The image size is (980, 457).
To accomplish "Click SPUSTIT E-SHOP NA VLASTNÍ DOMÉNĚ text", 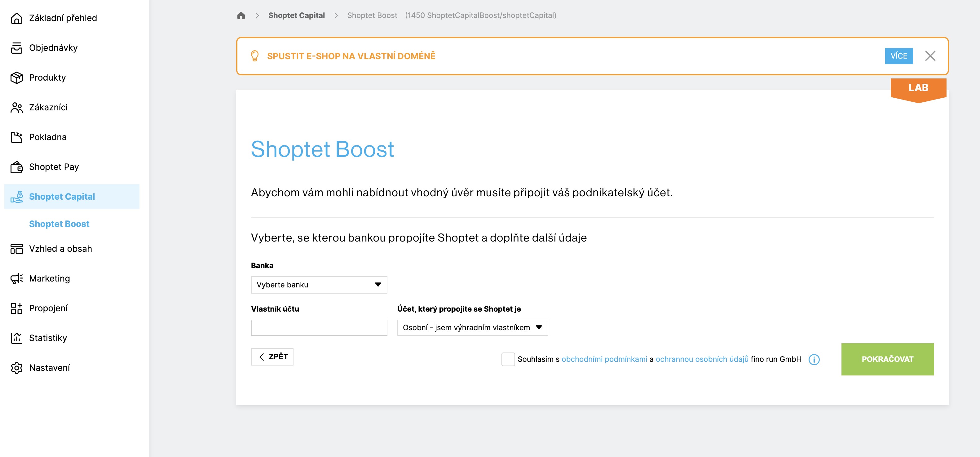I will pyautogui.click(x=351, y=56).
